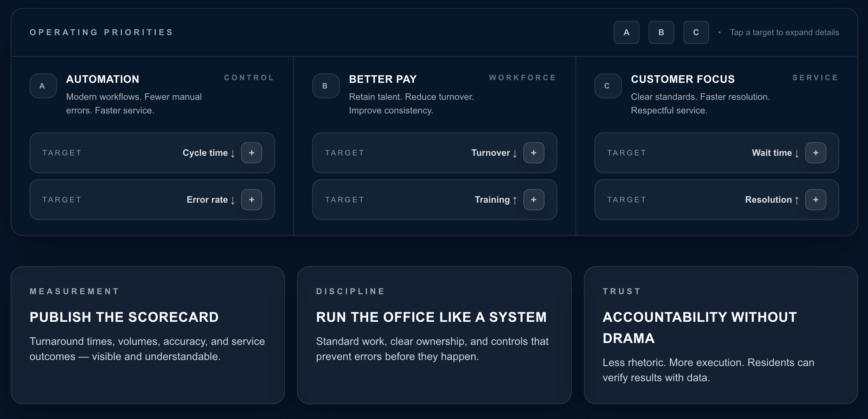This screenshot has width=868, height=419.
Task: Click plus icon next to Turnover
Action: [x=534, y=153]
